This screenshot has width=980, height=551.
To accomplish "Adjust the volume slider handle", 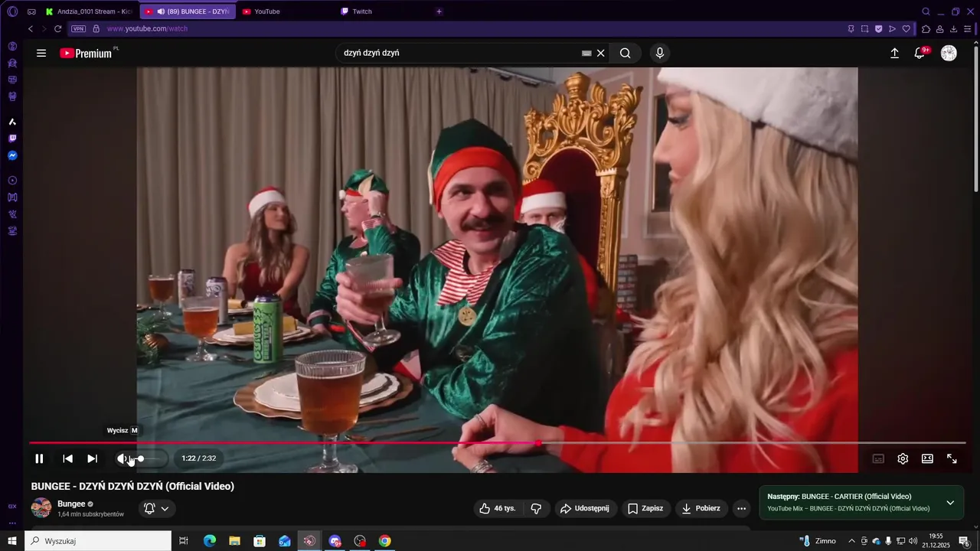I will pos(140,458).
